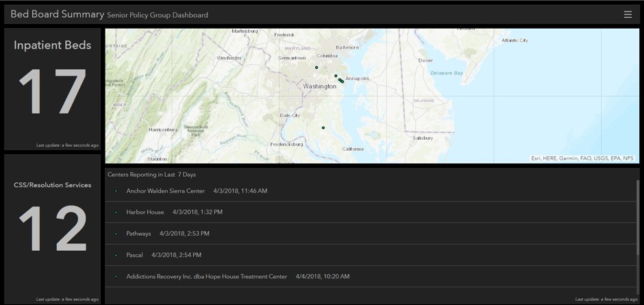
Task: Click the green bullet beside Pascal
Action: [x=116, y=255]
